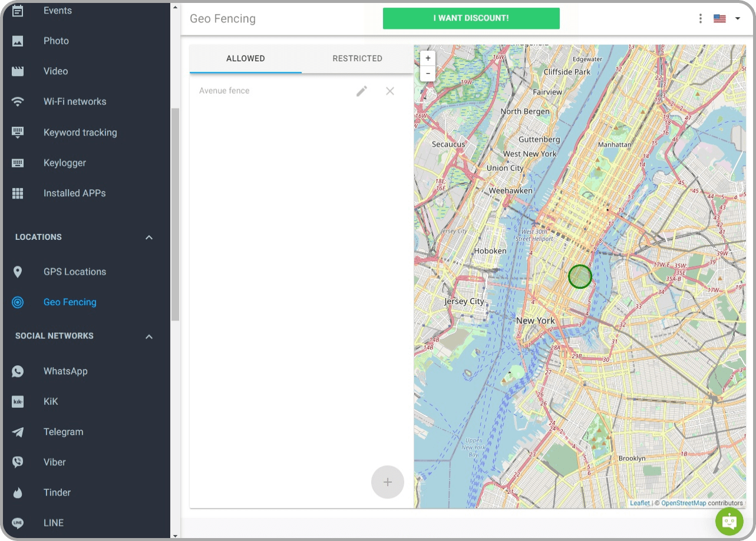Select the Avenue fence entry
The image size is (756, 541).
tap(225, 91)
